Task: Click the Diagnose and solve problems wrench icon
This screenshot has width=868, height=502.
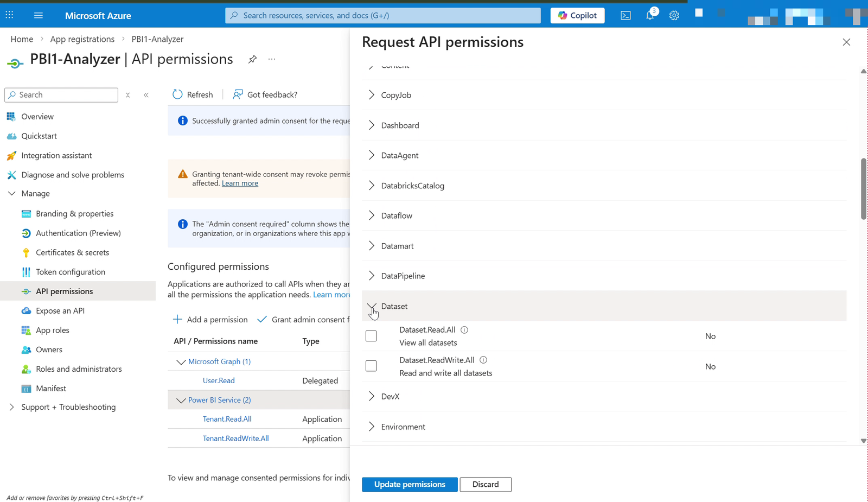Action: tap(11, 175)
